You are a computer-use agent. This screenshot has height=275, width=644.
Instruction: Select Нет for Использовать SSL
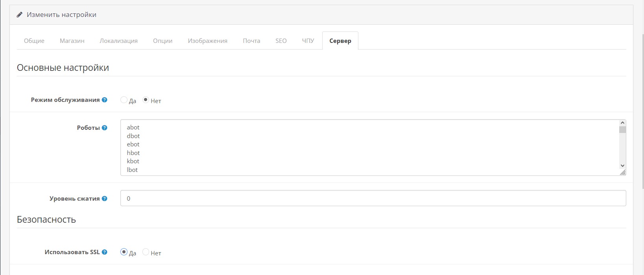click(x=146, y=252)
